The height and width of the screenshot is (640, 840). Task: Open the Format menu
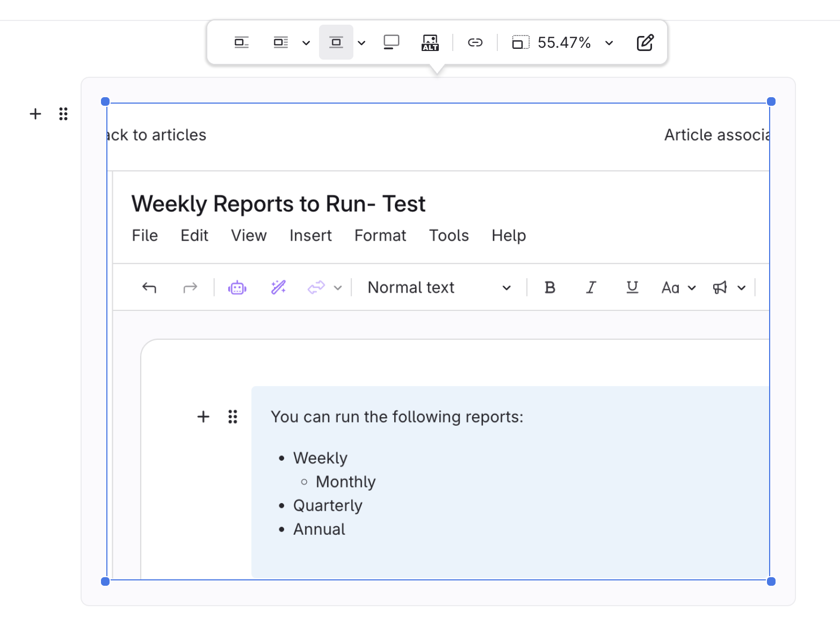click(x=380, y=236)
